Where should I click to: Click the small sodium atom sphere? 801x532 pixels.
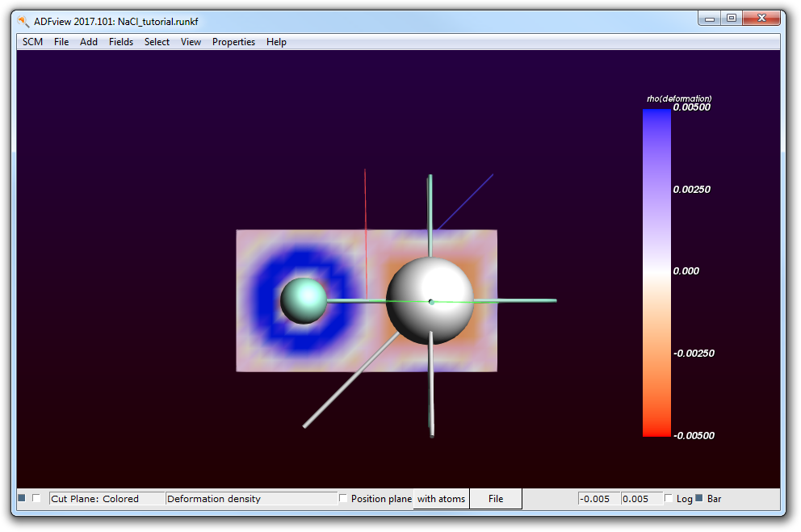click(304, 300)
